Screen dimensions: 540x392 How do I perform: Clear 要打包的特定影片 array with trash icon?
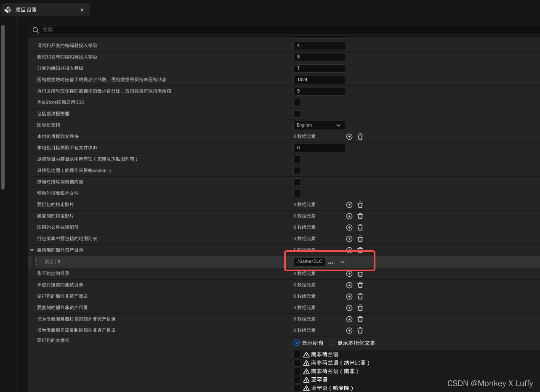(x=360, y=205)
